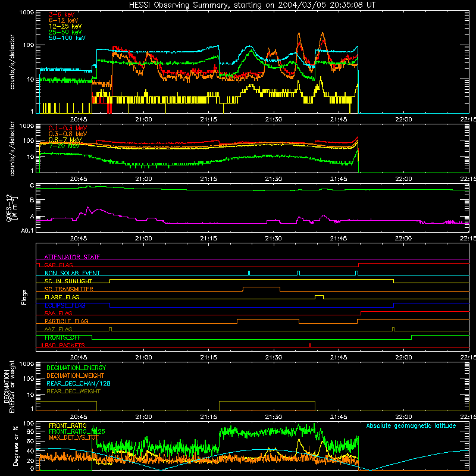Select the 7-20 MeV legend label
This screenshot has height=476, width=476.
pos(64,146)
